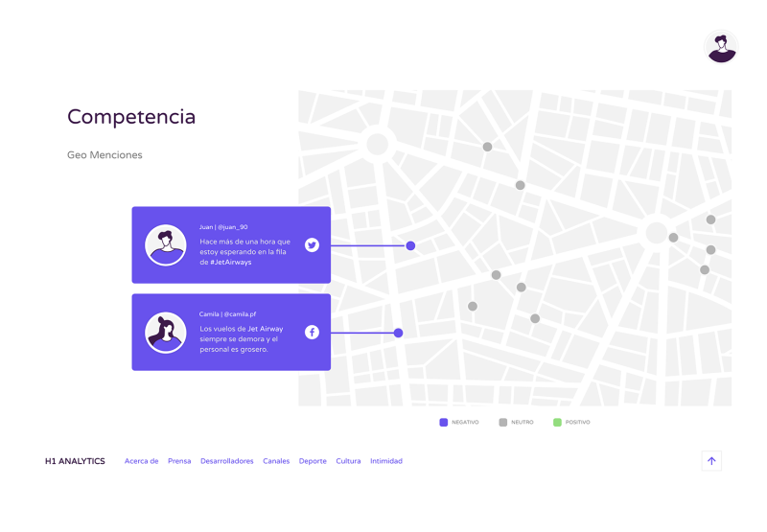
Task: Open the Desarrolladores menu item
Action: click(227, 461)
